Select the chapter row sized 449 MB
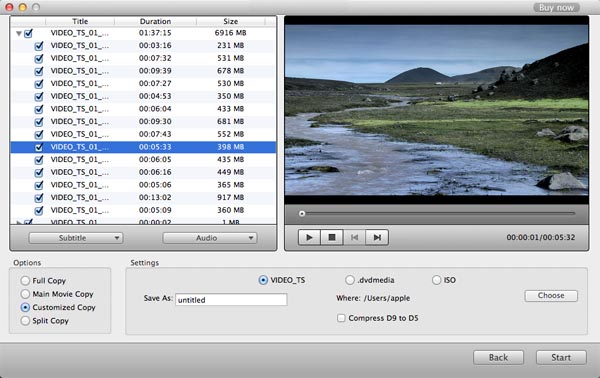 click(143, 172)
